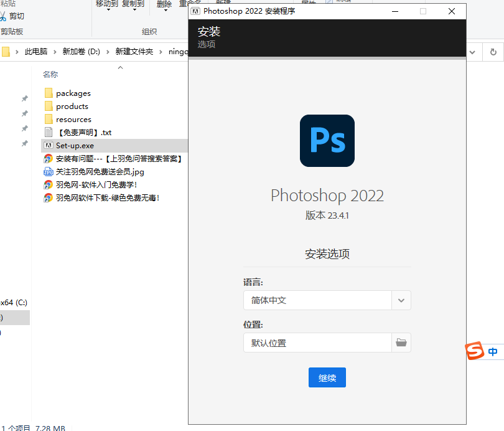
Task: Select 羽兔网软件下载-绿色免费无毒 shortcut
Action: pyautogui.click(x=108, y=198)
